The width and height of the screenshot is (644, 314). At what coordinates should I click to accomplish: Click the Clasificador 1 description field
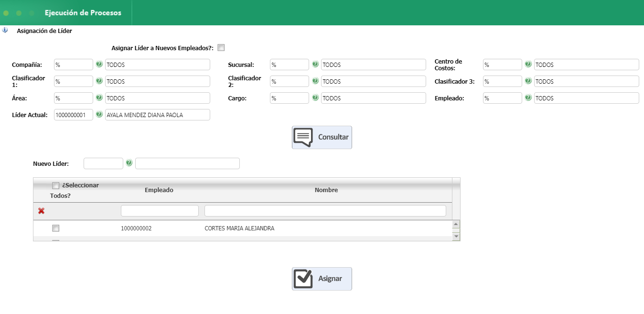tap(158, 81)
